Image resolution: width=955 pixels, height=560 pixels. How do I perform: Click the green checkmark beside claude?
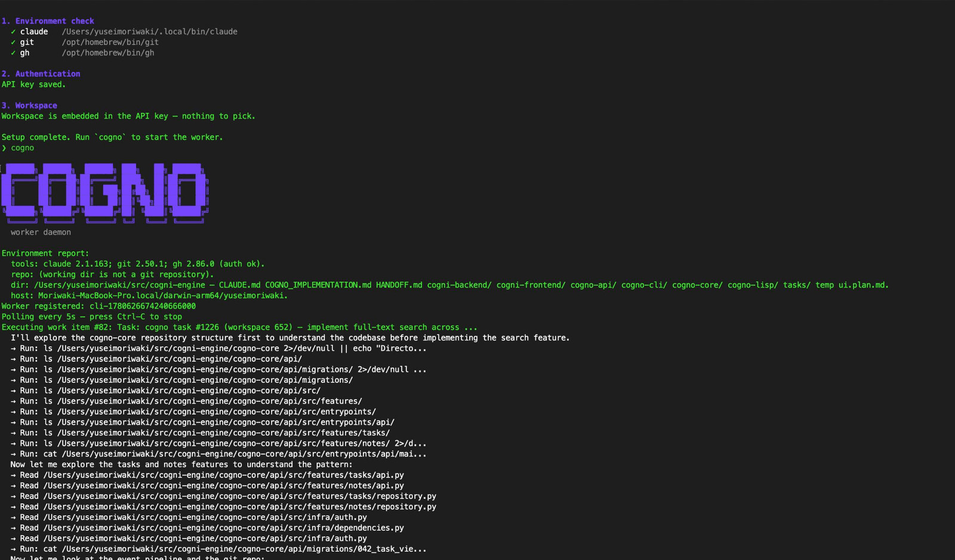pos(13,32)
